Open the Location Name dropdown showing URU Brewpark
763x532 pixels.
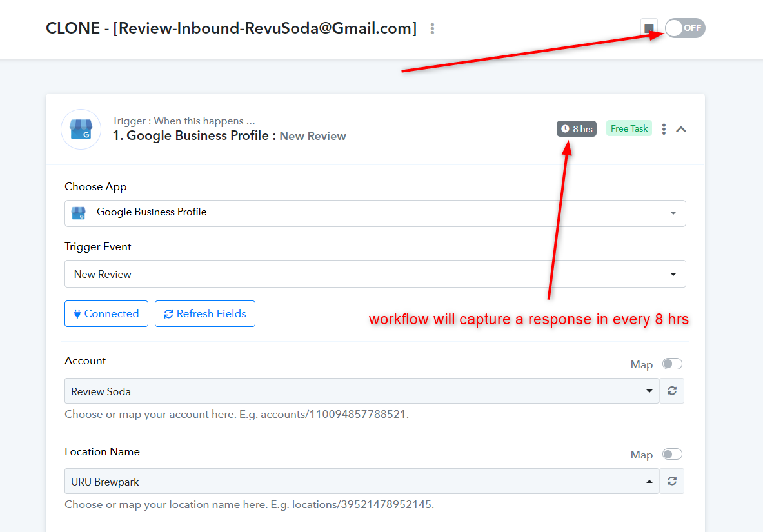coord(362,482)
